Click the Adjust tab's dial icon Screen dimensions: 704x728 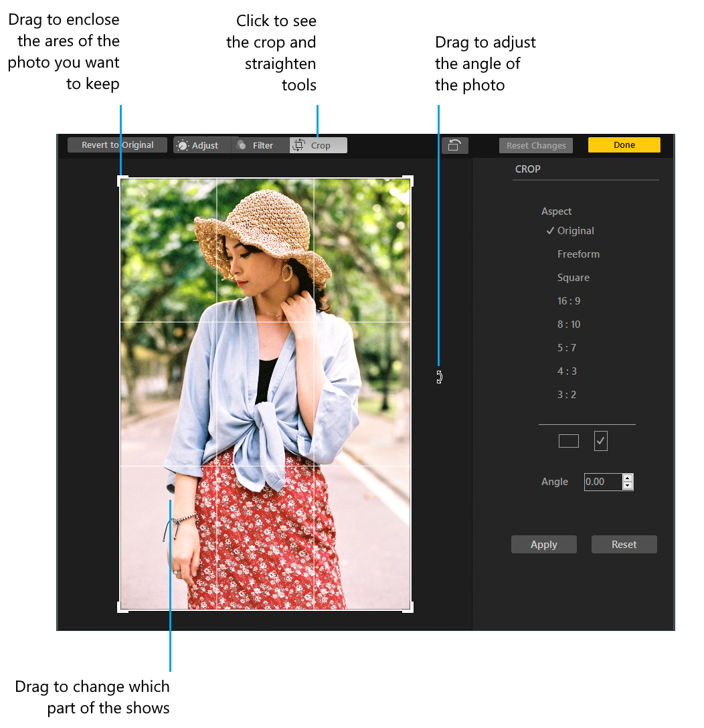[183, 145]
